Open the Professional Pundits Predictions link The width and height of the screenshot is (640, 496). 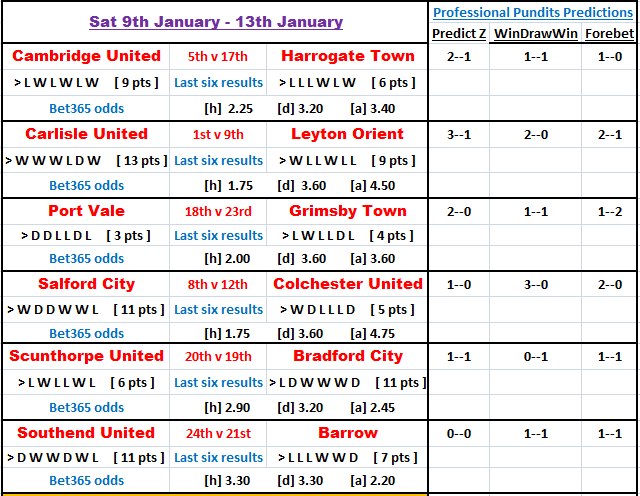533,13
